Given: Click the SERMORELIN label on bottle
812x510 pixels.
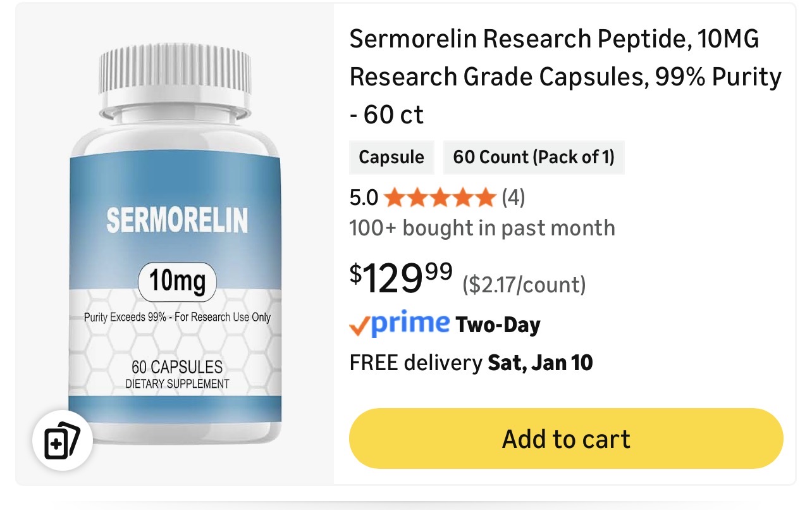Looking at the screenshot, I should [177, 220].
